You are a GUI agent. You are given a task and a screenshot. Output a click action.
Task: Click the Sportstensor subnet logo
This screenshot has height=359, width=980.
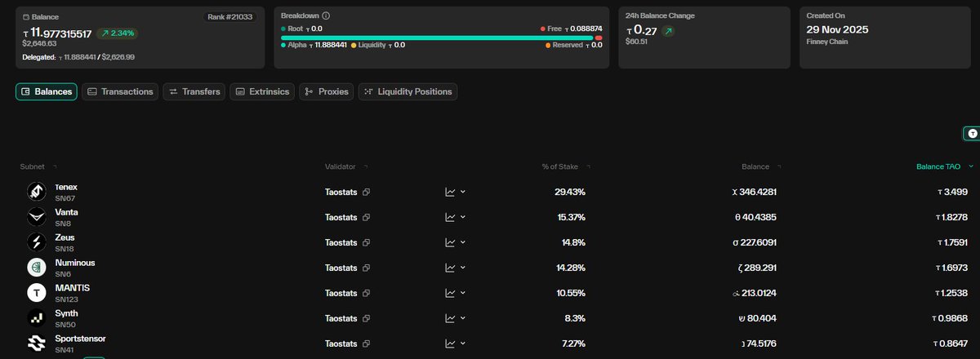[x=36, y=343]
